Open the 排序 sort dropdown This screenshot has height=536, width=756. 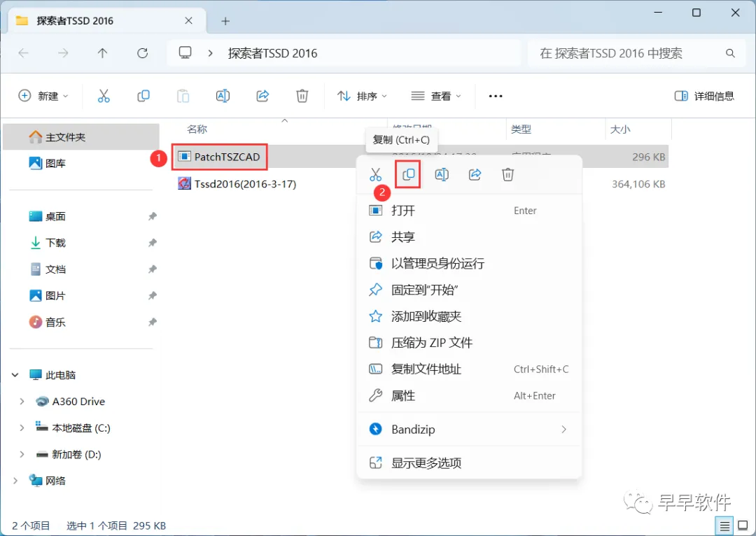[362, 96]
